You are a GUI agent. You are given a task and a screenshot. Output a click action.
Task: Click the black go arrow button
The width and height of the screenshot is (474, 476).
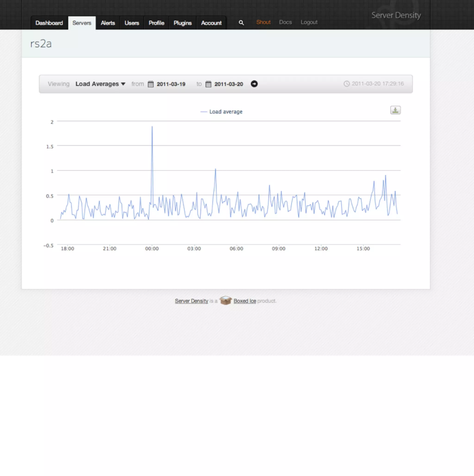254,84
